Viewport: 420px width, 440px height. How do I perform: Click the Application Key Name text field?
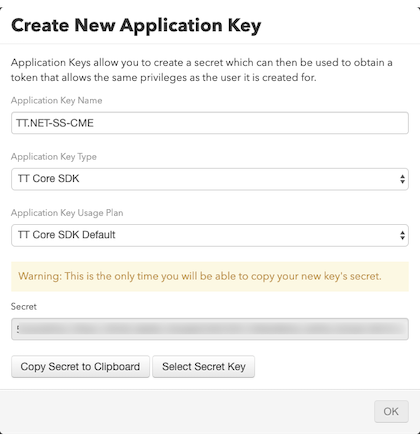(x=210, y=123)
